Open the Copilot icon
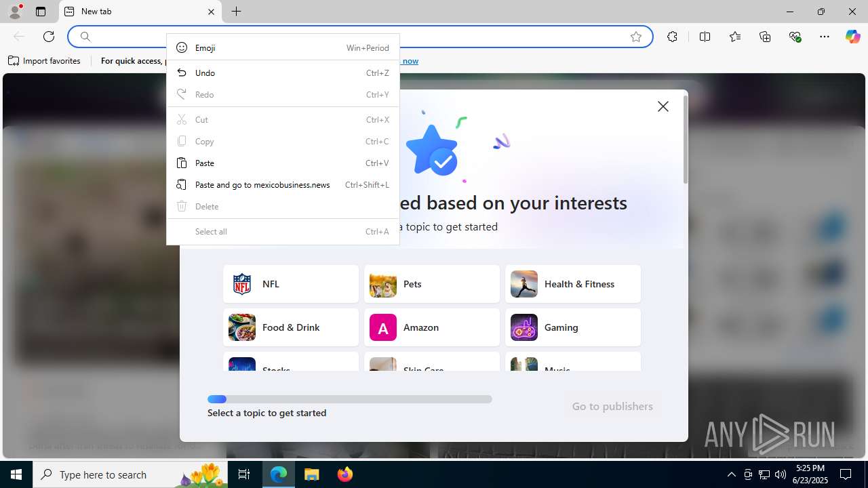Image resolution: width=868 pixels, height=488 pixels. point(852,37)
